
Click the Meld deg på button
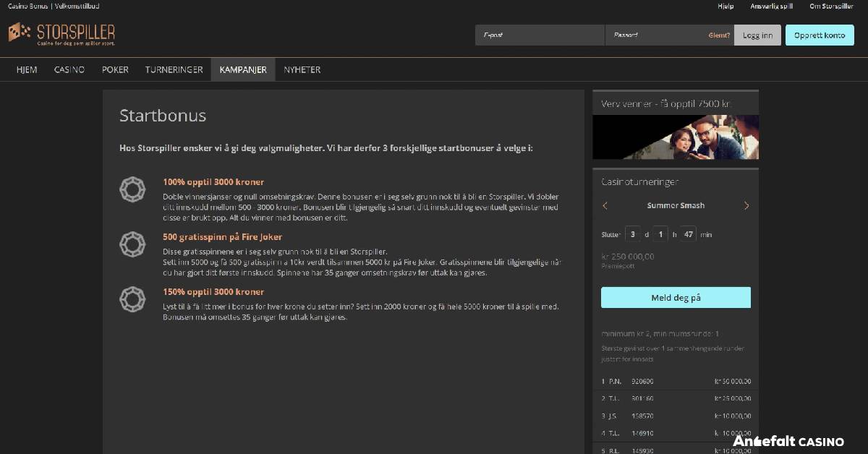(x=676, y=298)
